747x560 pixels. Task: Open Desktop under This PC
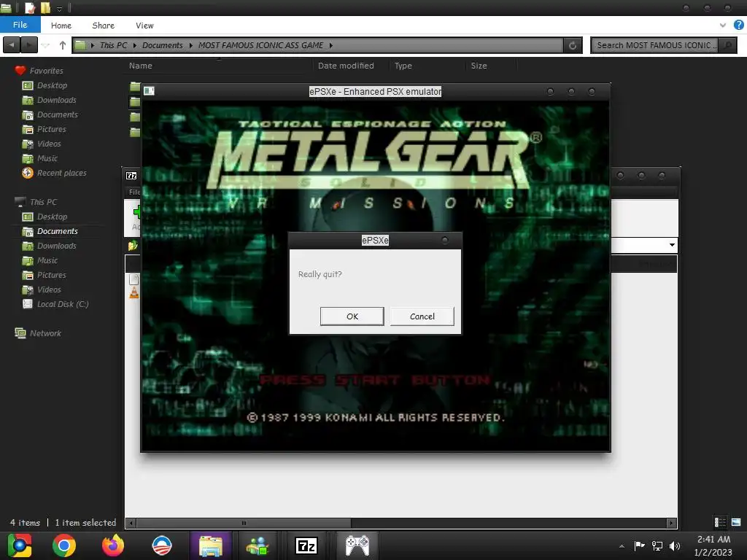point(52,217)
